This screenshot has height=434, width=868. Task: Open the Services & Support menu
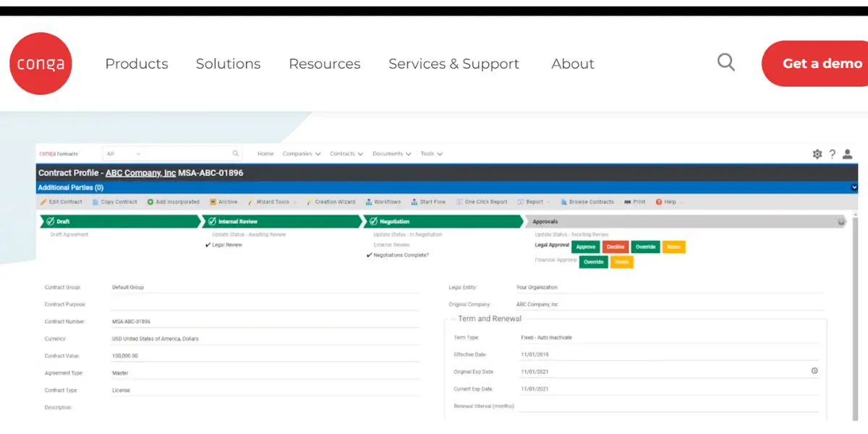point(454,64)
